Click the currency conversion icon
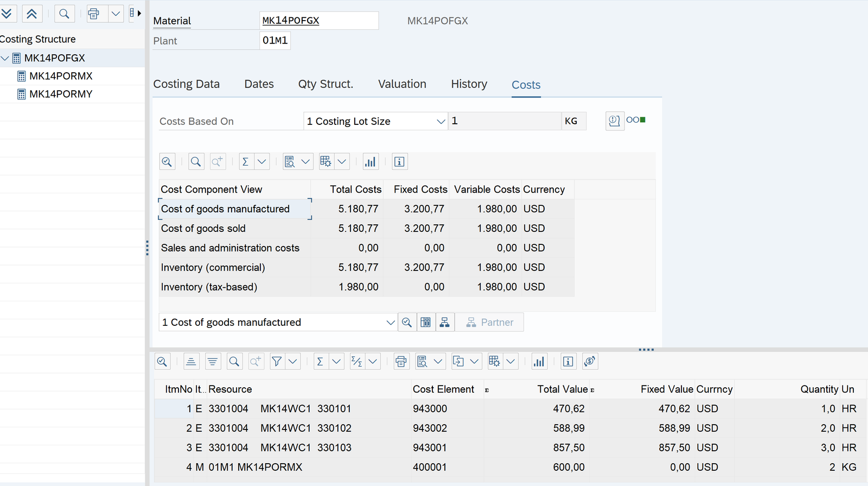Image resolution: width=868 pixels, height=486 pixels. tap(590, 362)
